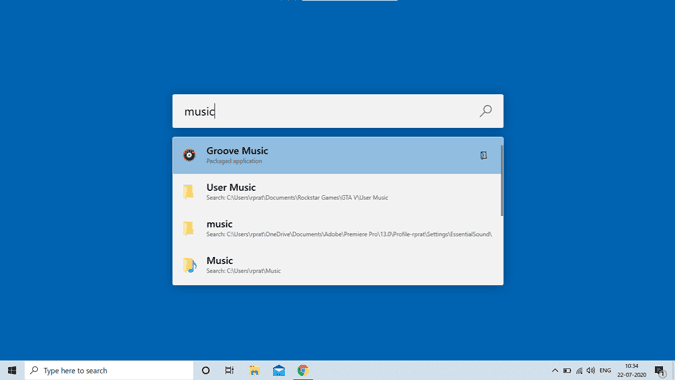Switch to Google Chrome on the taskbar
The width and height of the screenshot is (675, 380).
point(303,370)
